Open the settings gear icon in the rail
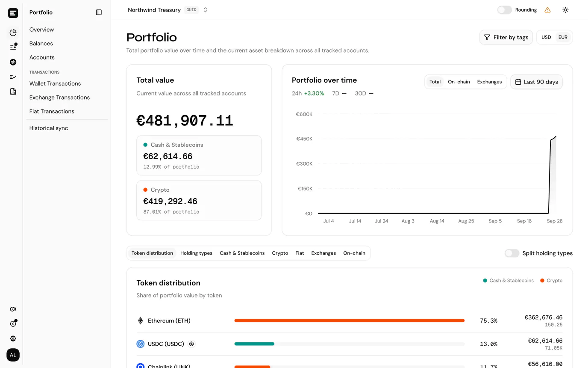This screenshot has width=588, height=368. (13, 338)
